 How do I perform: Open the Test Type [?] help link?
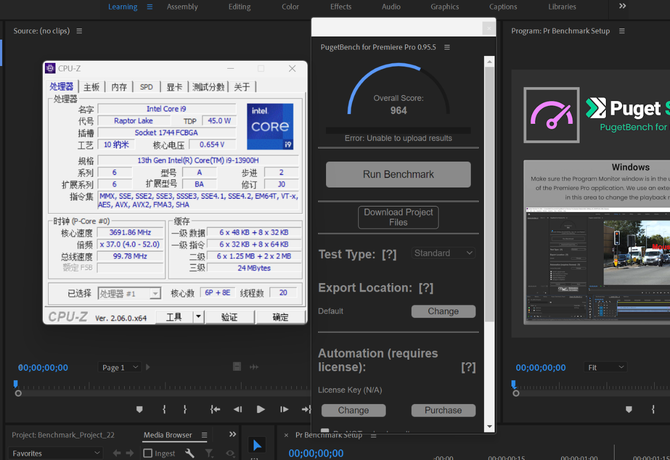[x=389, y=255]
